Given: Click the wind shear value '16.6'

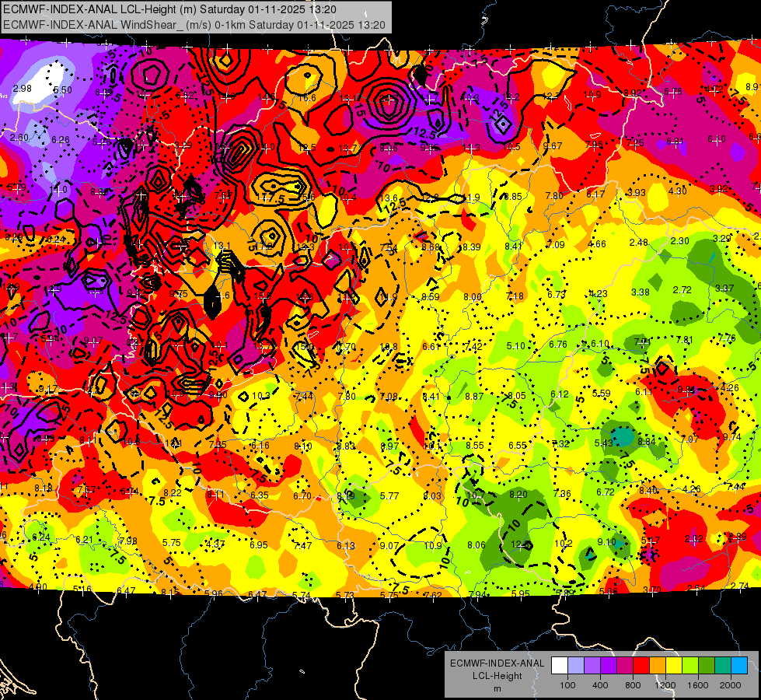Looking at the screenshot, I should (307, 98).
